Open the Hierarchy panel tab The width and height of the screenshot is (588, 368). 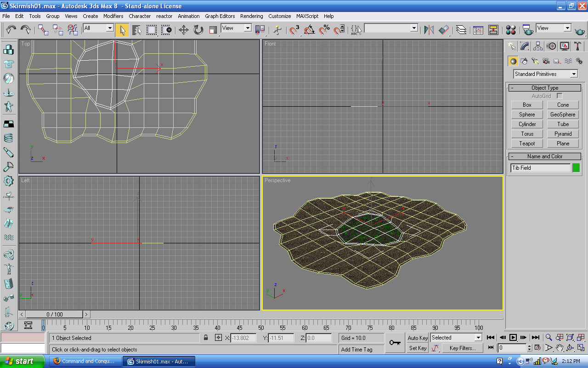(538, 46)
